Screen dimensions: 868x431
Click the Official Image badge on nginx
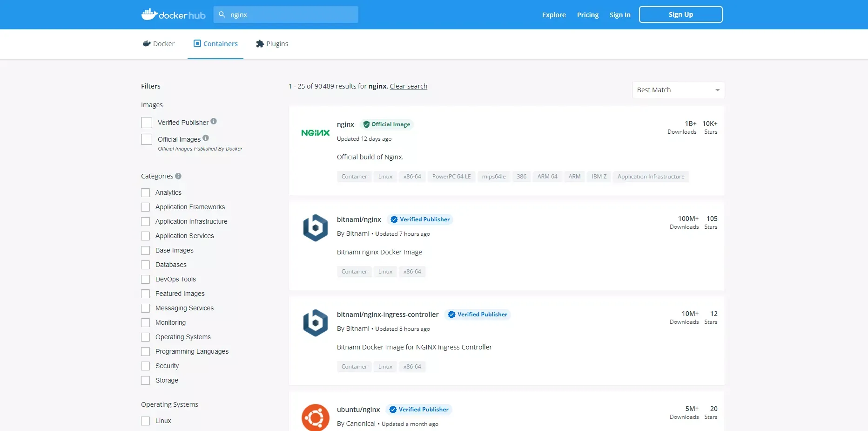tap(386, 124)
